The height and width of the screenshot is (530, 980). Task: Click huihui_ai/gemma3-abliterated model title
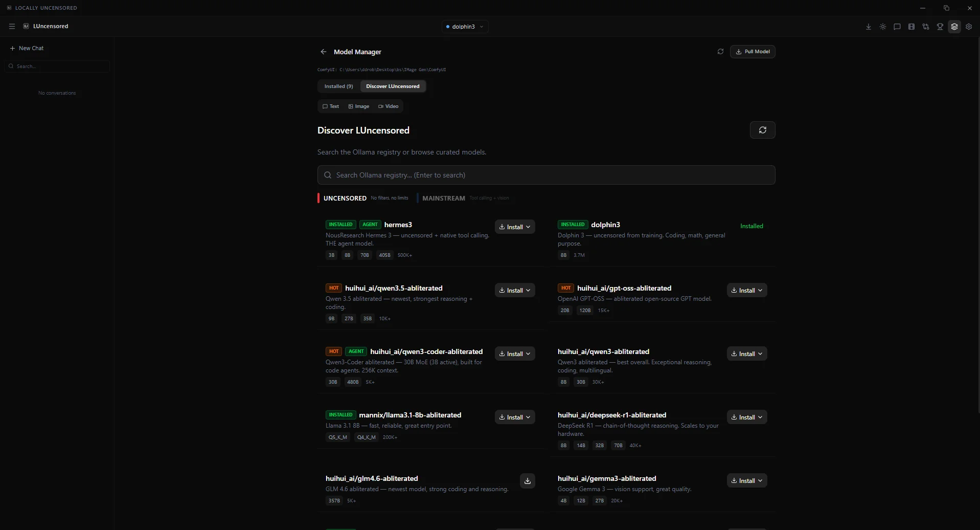tap(607, 478)
